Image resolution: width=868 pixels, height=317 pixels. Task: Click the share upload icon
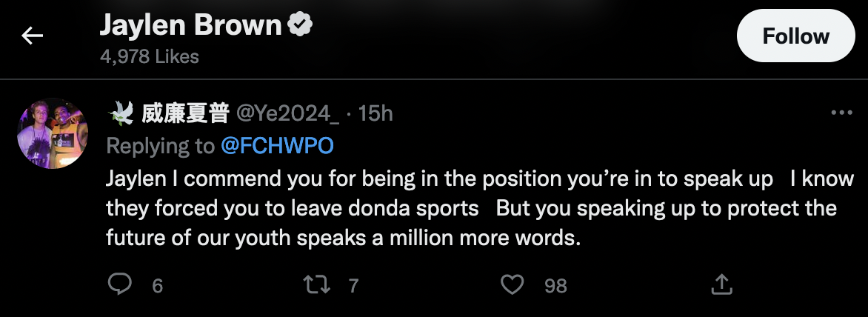point(722,284)
